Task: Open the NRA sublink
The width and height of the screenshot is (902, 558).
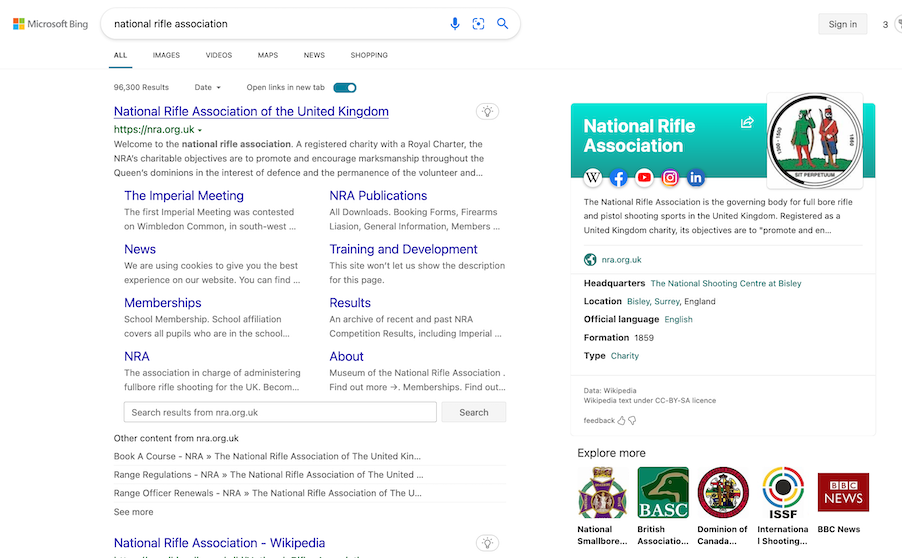Action: (137, 356)
